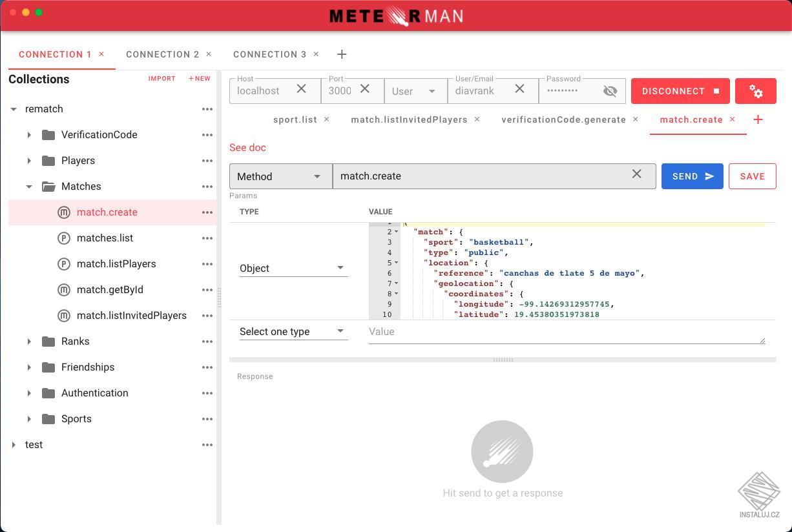Viewport: 792px width, 532px height.
Task: Switch to Connection 3 tab
Action: click(x=270, y=54)
